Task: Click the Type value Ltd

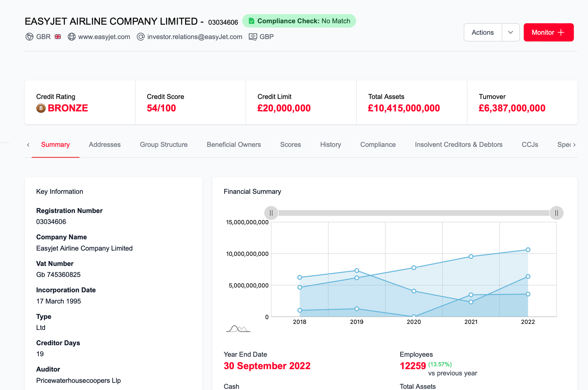Action: (41, 327)
